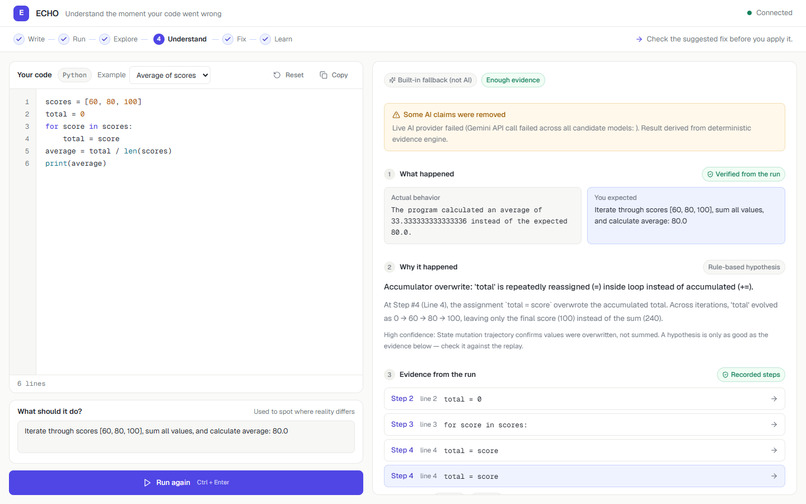Viewport: 806px width, 504px height.
Task: Click the 'Some AI claims were removed' heading
Action: tap(454, 115)
